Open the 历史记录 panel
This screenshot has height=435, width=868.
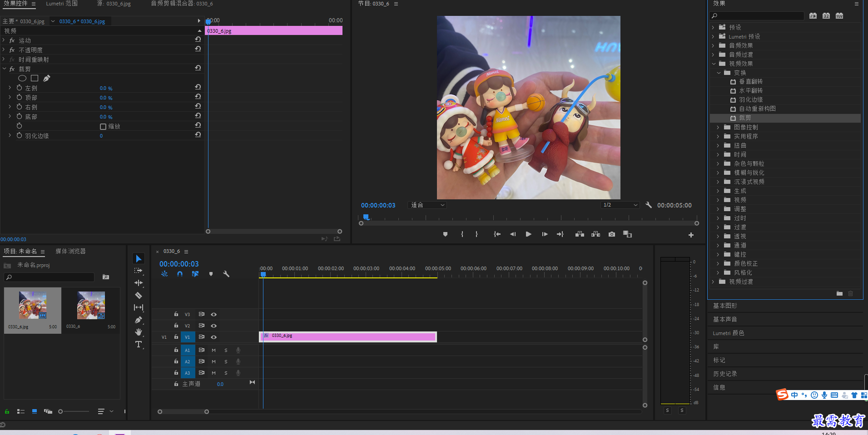(725, 374)
